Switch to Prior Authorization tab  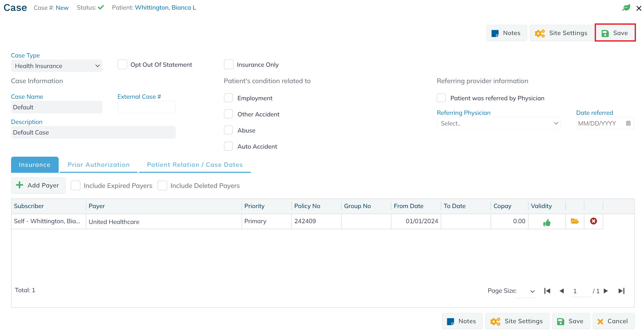[x=99, y=164]
